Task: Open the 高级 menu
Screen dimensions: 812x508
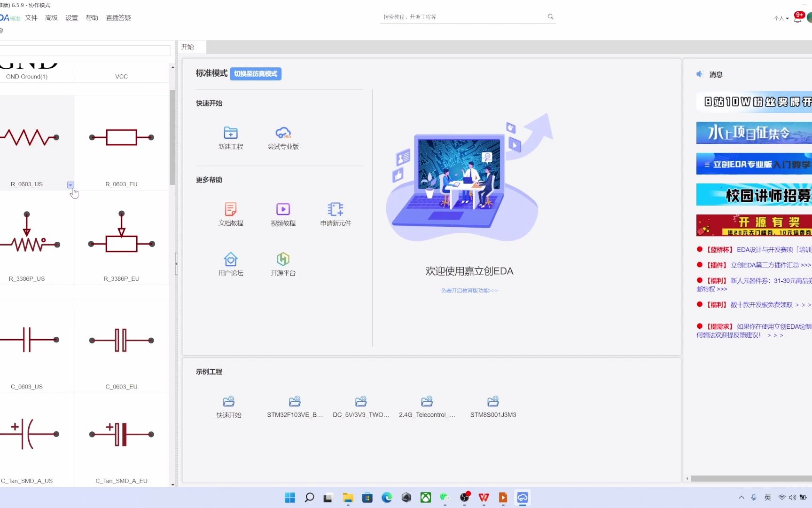Action: [51, 18]
